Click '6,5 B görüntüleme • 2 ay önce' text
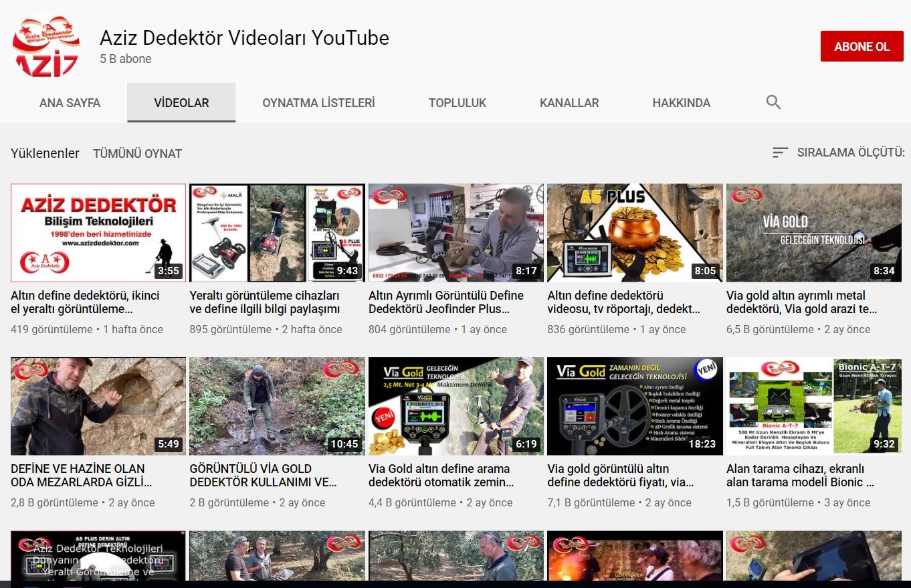 799,330
